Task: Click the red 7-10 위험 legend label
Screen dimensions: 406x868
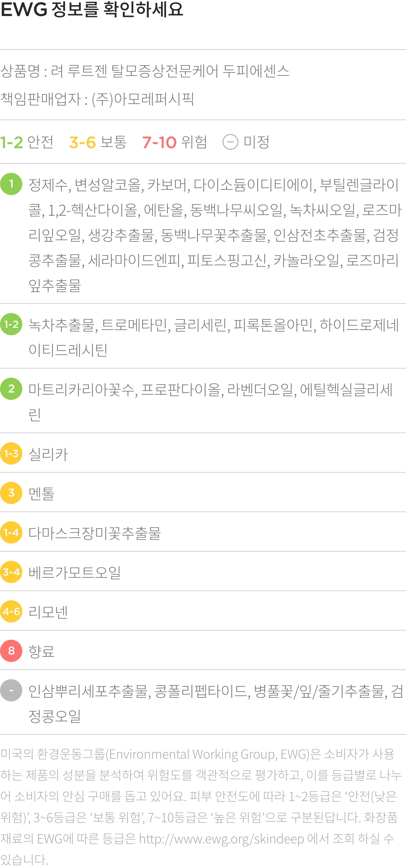Action: point(175,142)
